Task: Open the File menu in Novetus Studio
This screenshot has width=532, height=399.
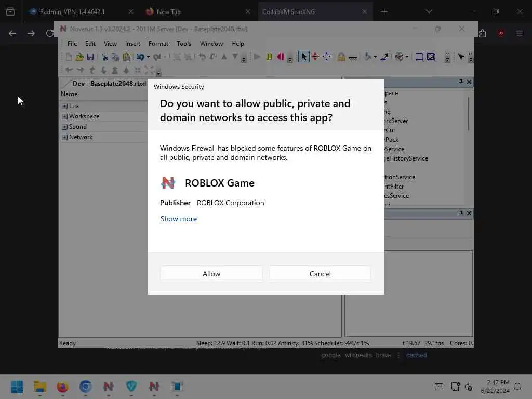Action: pos(72,44)
